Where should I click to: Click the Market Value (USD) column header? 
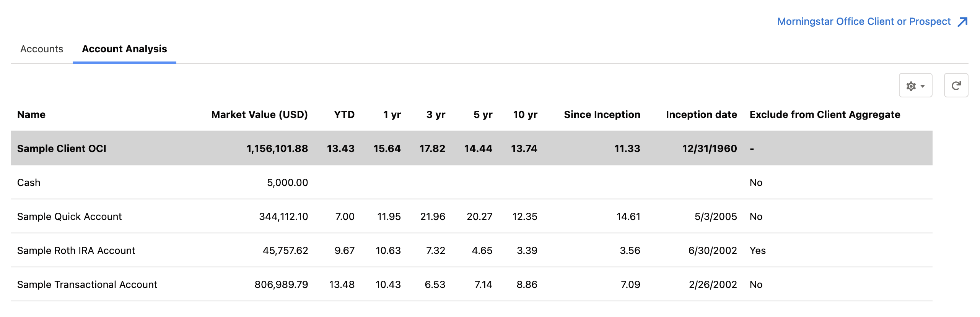click(259, 115)
